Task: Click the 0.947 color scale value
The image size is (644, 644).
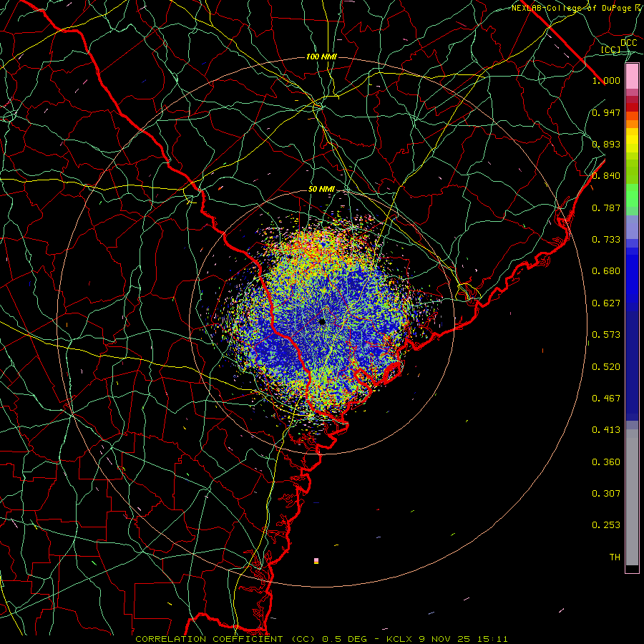Action: point(606,112)
